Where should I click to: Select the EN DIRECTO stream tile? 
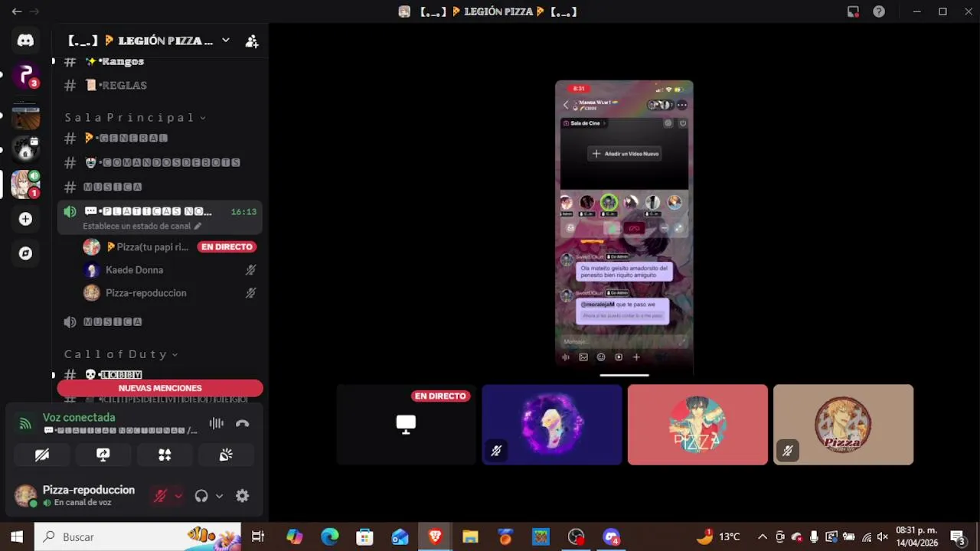point(407,425)
